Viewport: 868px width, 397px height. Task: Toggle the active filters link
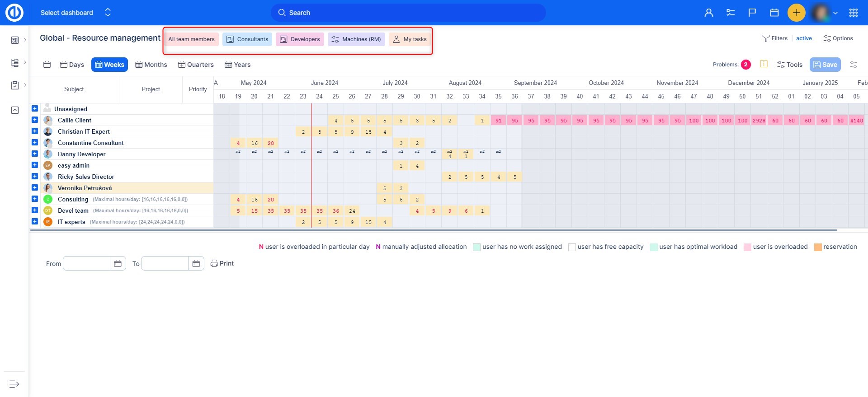804,38
